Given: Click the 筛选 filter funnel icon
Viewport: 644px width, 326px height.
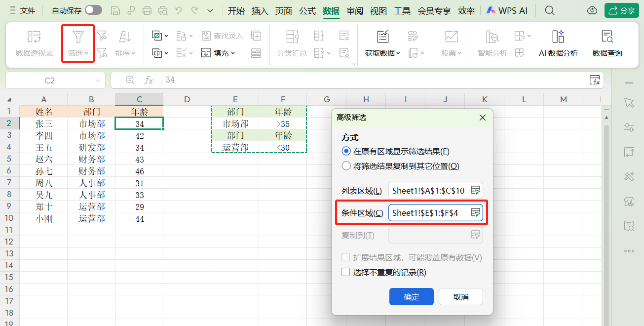Looking at the screenshot, I should [x=78, y=37].
